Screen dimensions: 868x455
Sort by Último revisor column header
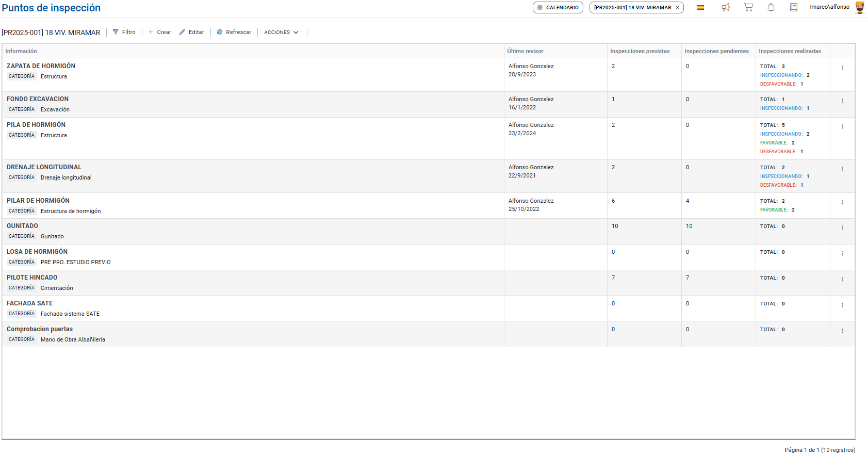coord(525,51)
